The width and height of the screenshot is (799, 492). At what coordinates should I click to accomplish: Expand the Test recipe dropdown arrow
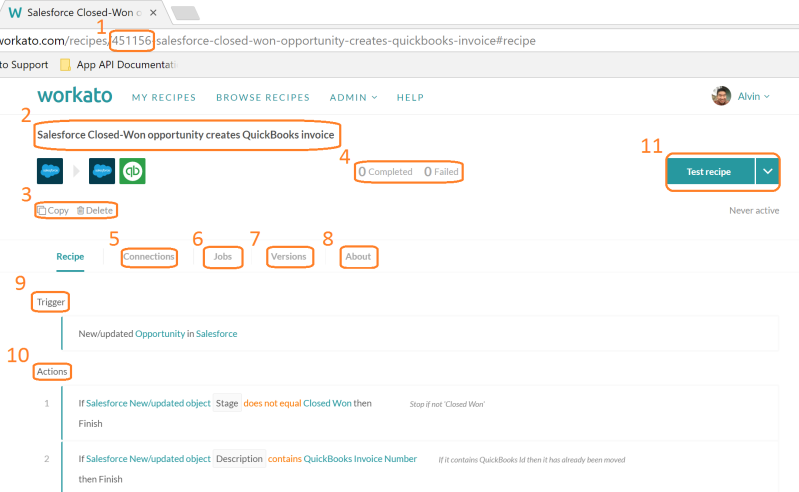pos(767,172)
